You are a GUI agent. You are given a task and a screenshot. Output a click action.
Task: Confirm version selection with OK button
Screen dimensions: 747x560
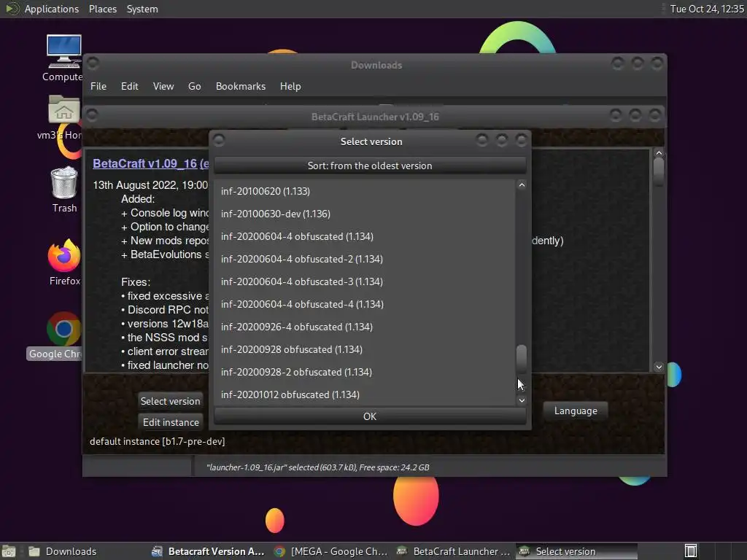point(370,416)
